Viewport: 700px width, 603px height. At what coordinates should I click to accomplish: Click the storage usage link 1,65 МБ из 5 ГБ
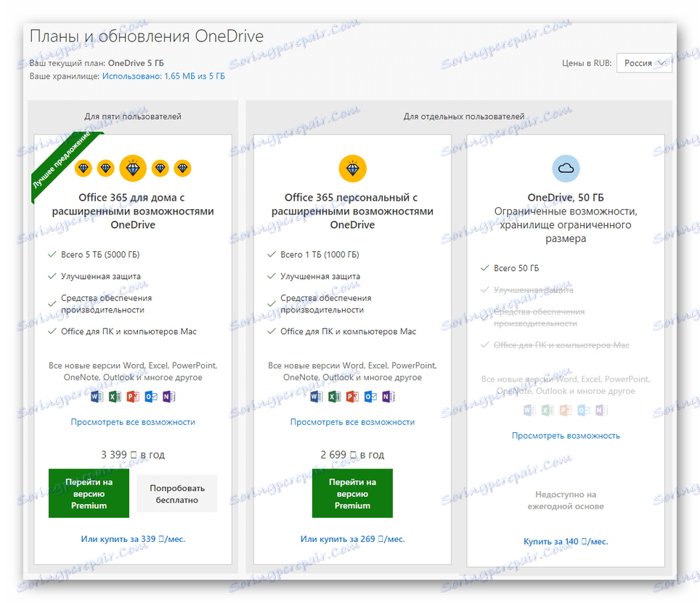[x=163, y=76]
